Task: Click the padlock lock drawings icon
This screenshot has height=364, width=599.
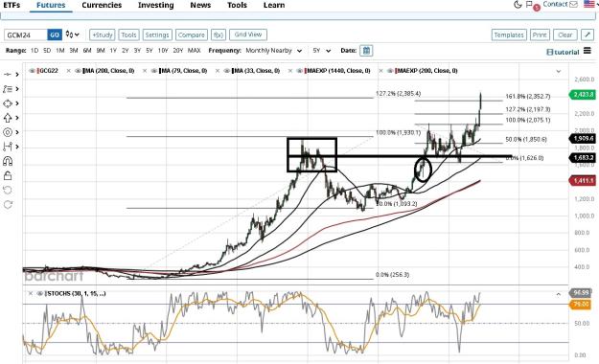Action: click(8, 175)
